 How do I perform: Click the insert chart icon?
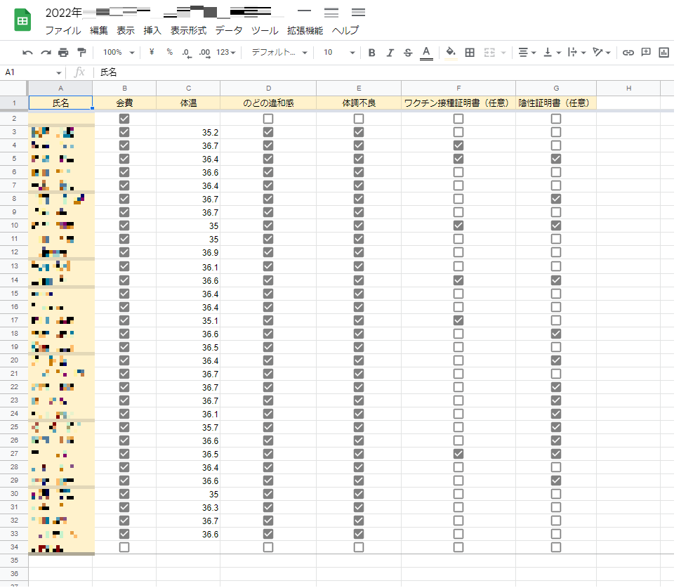coord(663,53)
